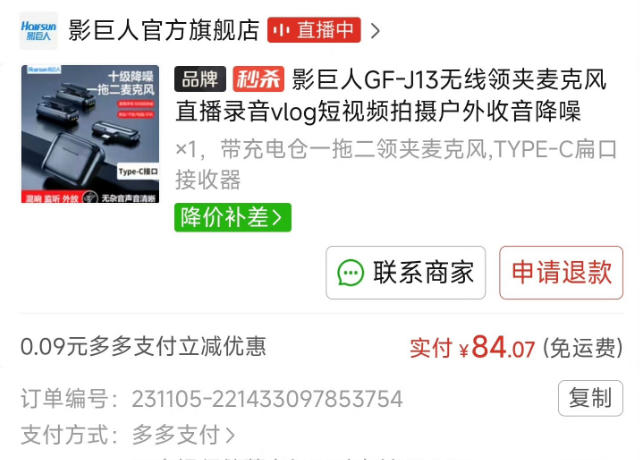This screenshot has height=460, width=640.
Task: Click the green chat bubble icon
Action: click(x=350, y=273)
